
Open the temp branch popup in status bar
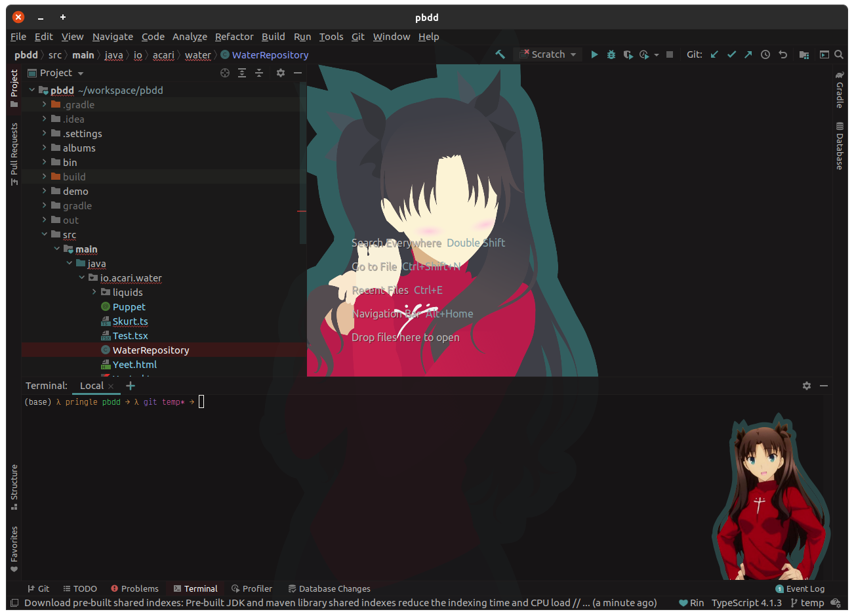[x=807, y=603]
